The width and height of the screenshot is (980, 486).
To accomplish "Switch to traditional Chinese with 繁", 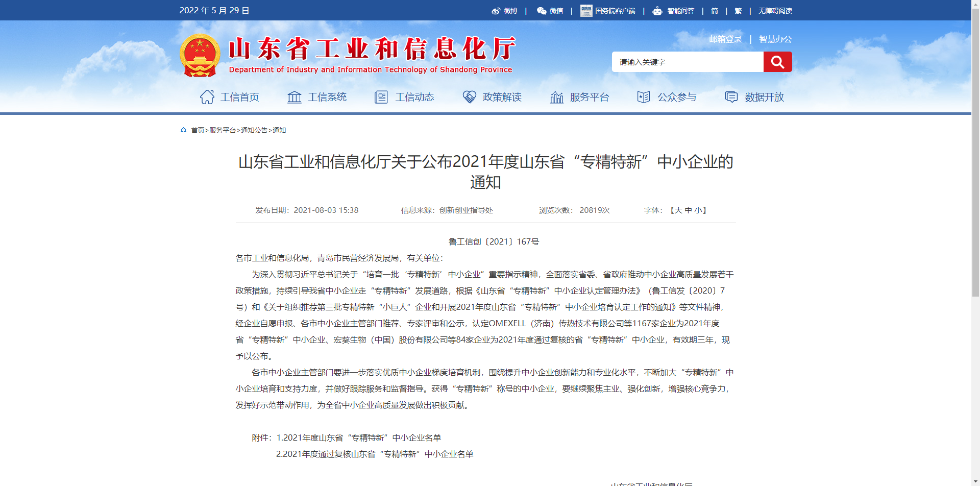I will click(738, 11).
